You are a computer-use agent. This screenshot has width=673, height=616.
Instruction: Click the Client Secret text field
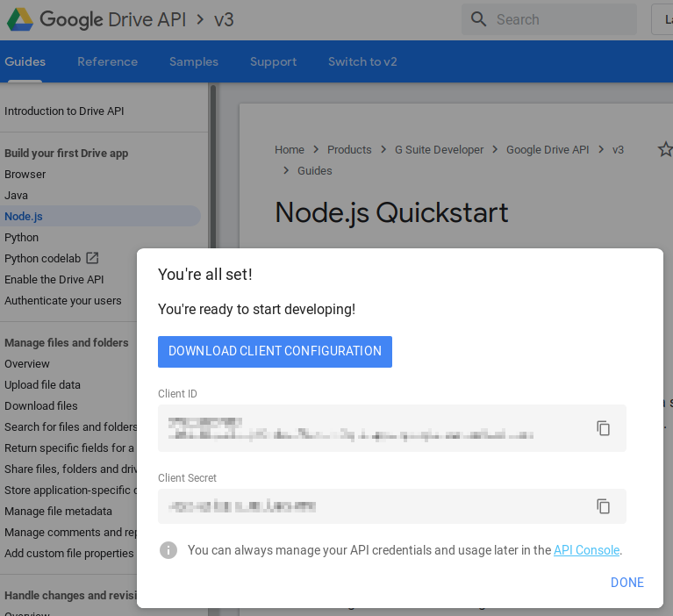click(392, 506)
